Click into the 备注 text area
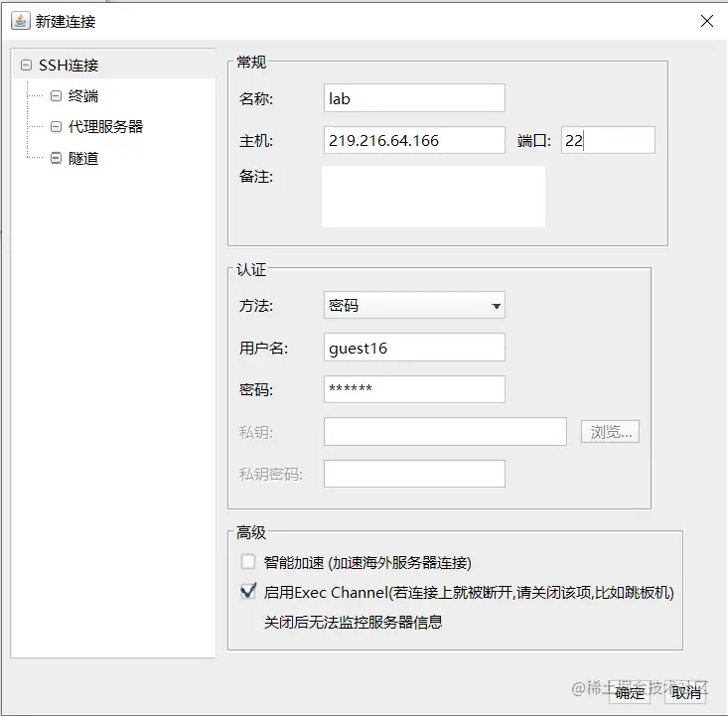The image size is (728, 716). click(x=433, y=197)
